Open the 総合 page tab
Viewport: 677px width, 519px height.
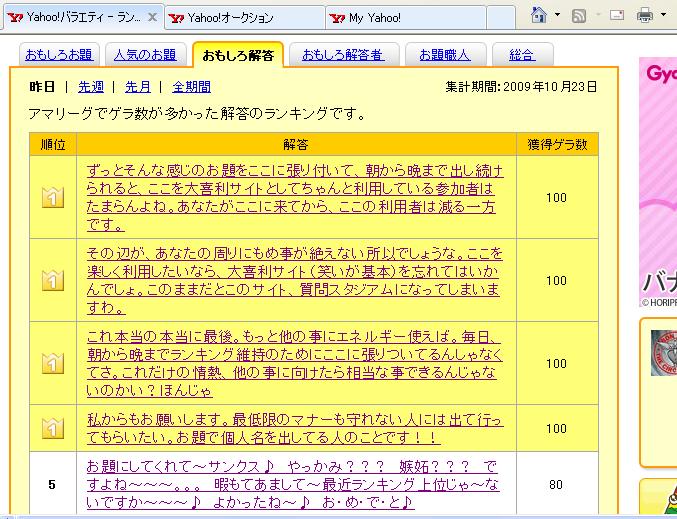(522, 55)
